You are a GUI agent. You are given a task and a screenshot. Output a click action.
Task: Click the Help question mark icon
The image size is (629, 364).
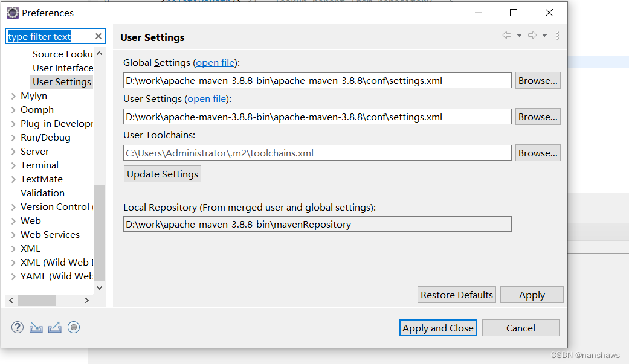click(18, 328)
